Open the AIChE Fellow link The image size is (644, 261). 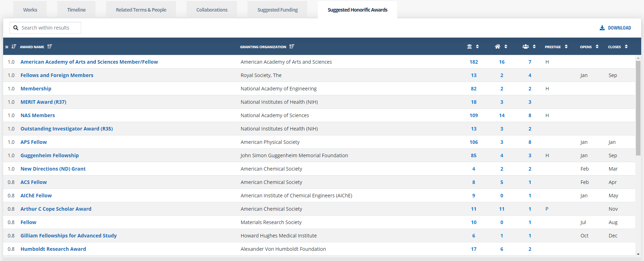36,196
